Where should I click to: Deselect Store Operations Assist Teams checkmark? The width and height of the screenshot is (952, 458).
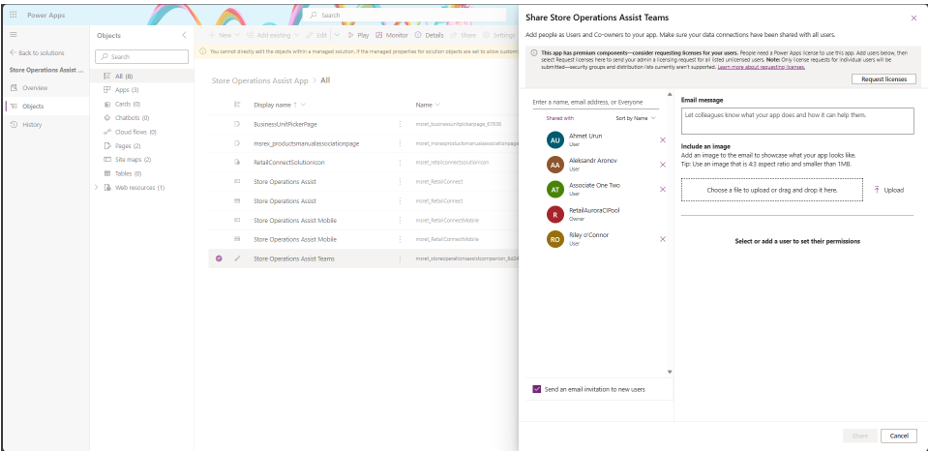(219, 259)
